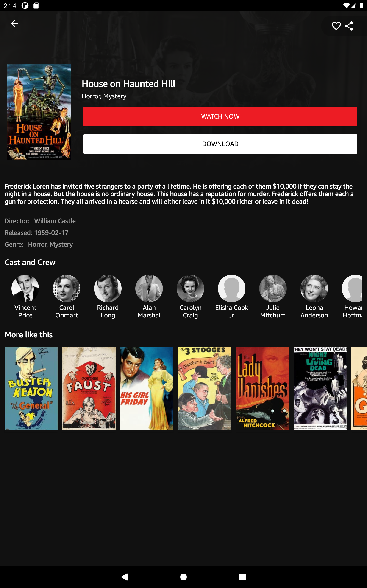Toggle the heart favorite icon

point(336,26)
